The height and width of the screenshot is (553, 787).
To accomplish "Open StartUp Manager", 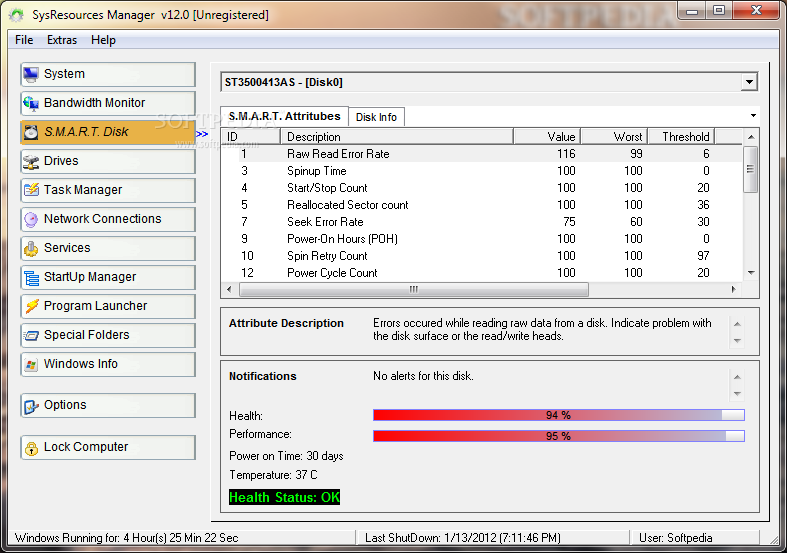I will click(x=108, y=277).
